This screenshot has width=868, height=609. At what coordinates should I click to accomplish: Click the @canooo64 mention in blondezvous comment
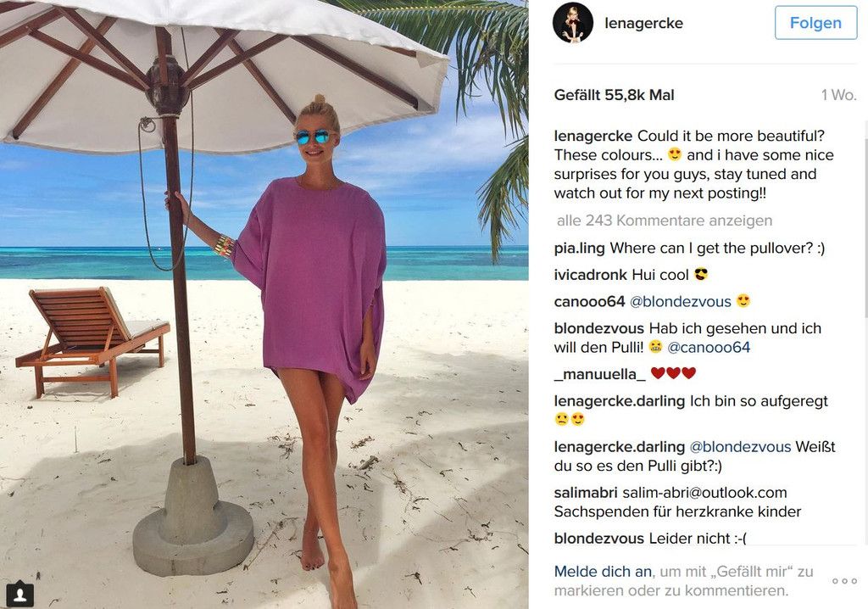pos(709,348)
